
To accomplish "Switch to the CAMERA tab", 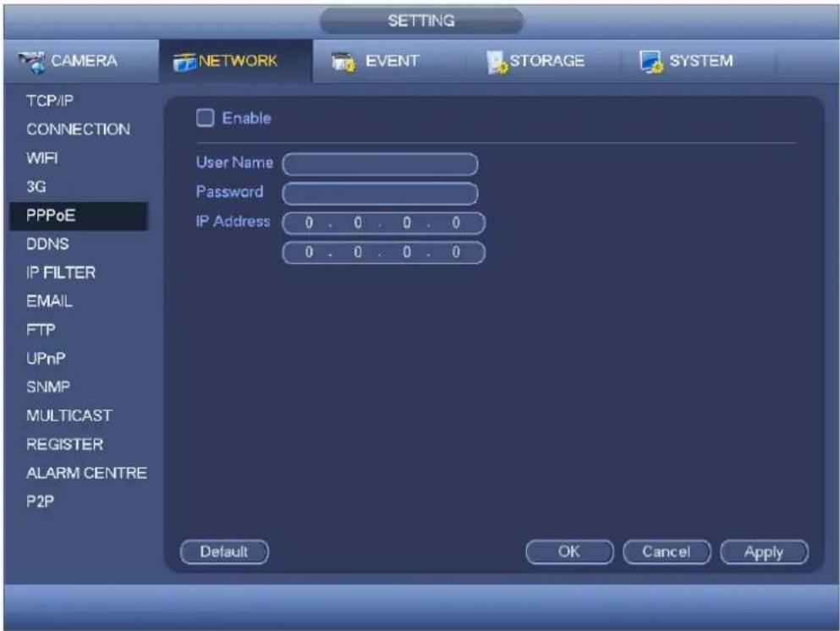I will pos(80,61).
